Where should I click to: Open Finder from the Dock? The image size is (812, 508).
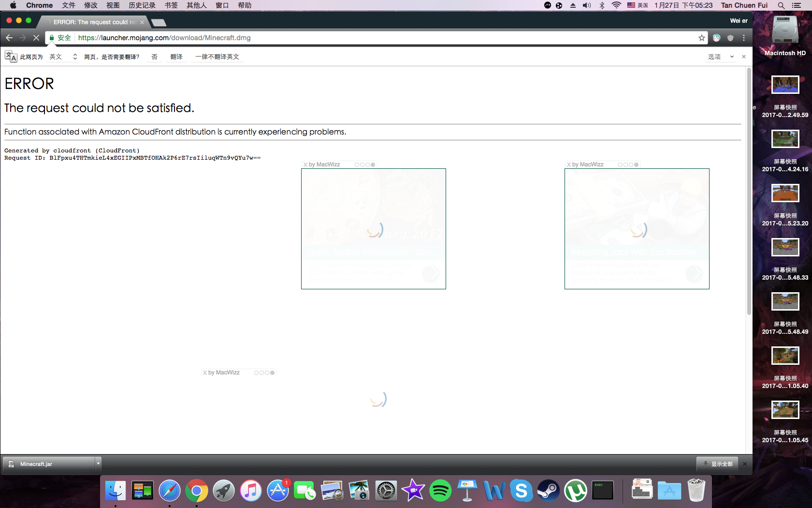(116, 491)
